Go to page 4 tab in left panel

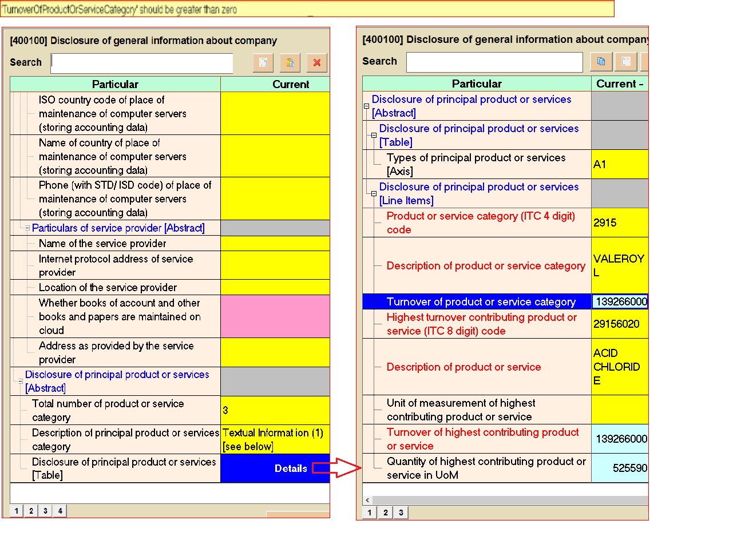(60, 511)
